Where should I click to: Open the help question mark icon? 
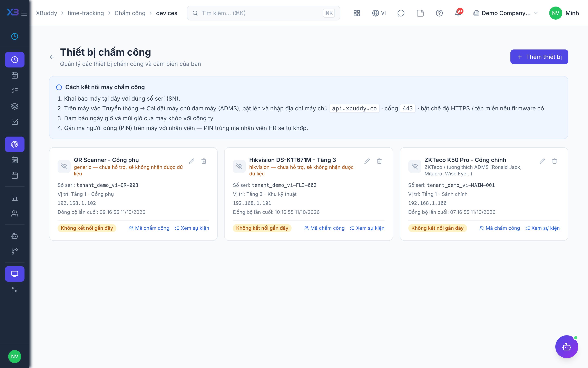[439, 13]
